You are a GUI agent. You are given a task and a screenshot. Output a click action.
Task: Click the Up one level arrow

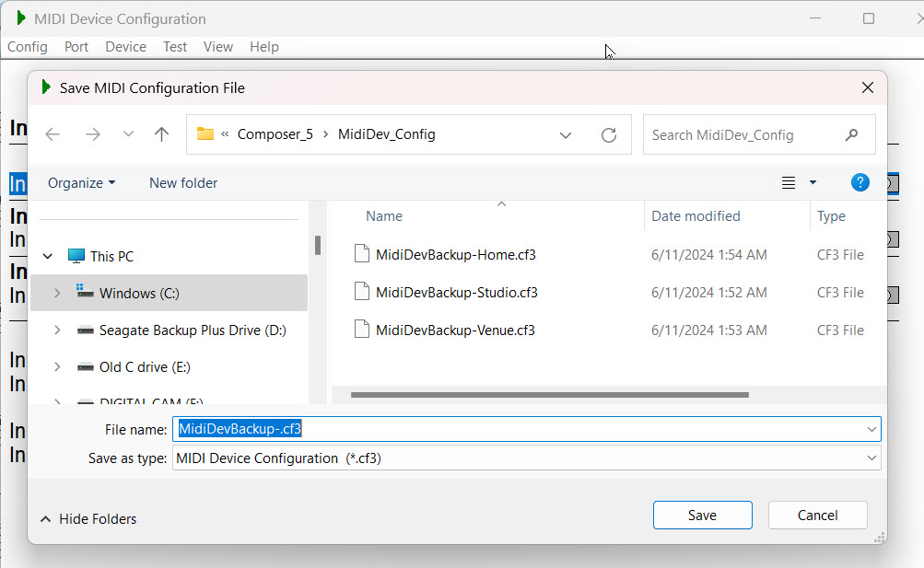point(162,134)
